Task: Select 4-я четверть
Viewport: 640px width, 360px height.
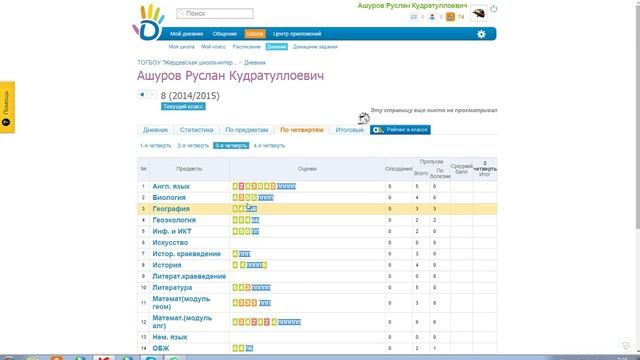Action: pyautogui.click(x=269, y=146)
